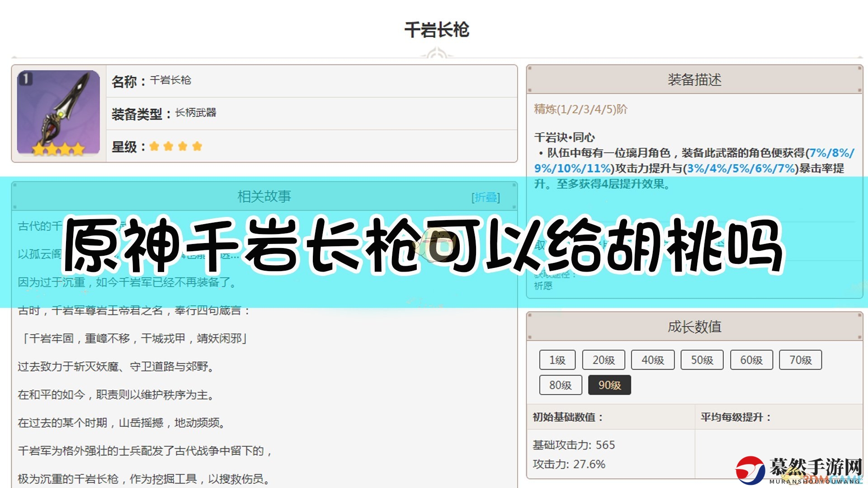Image resolution: width=868 pixels, height=488 pixels.
Task: Click the 攻击力: 27.6% value
Action: pyautogui.click(x=569, y=465)
